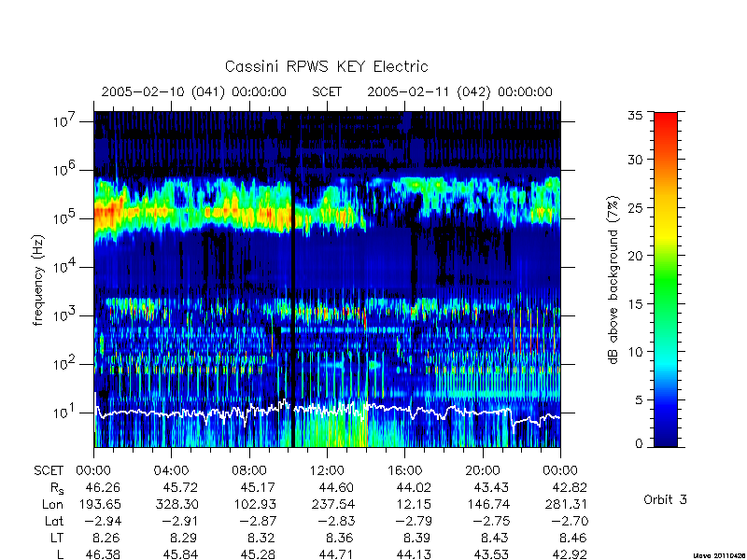Select the end date '2005-02-11 (042) 00:00:00'
Viewport: 747px width, 560px height.
[x=459, y=91]
